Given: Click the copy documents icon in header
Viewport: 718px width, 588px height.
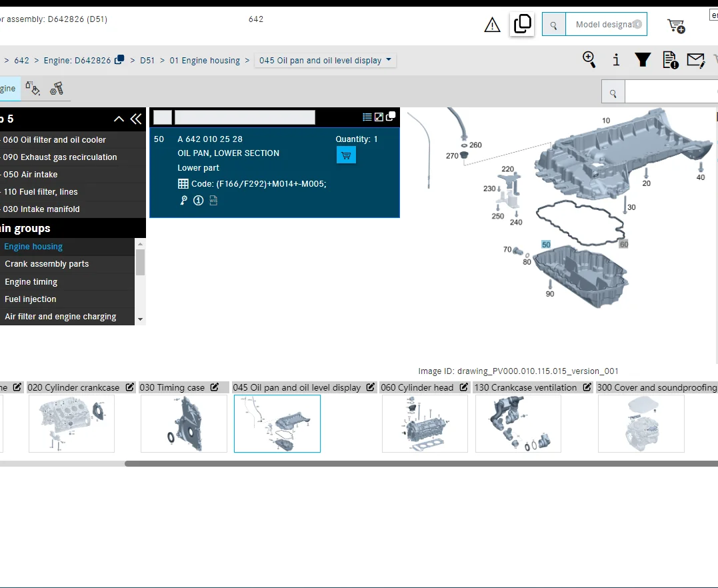Looking at the screenshot, I should click(522, 24).
